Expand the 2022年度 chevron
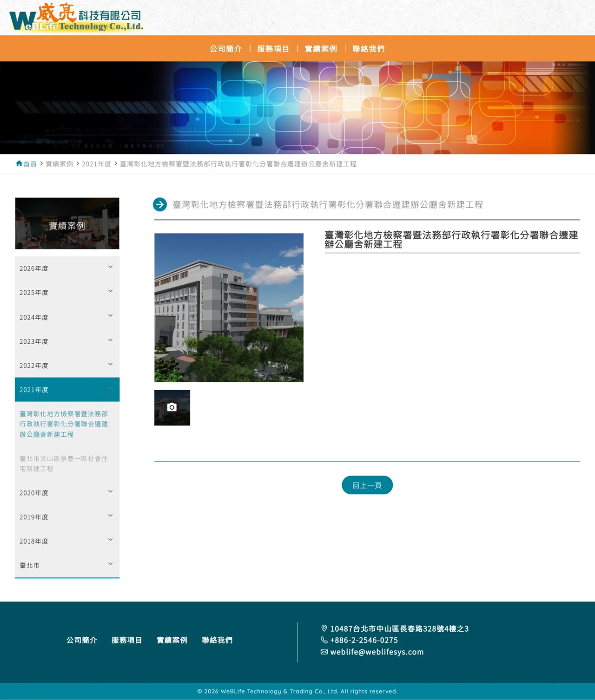 [x=111, y=364]
